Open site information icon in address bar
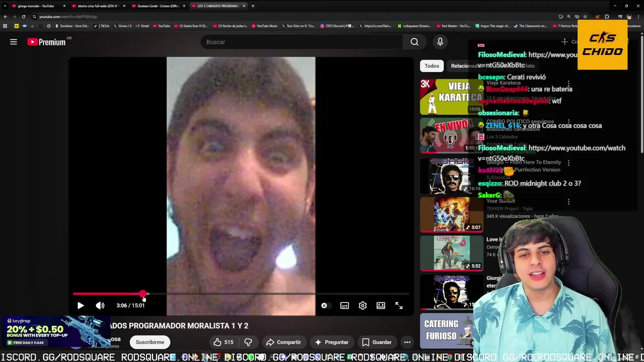644x362 pixels. pos(34,17)
